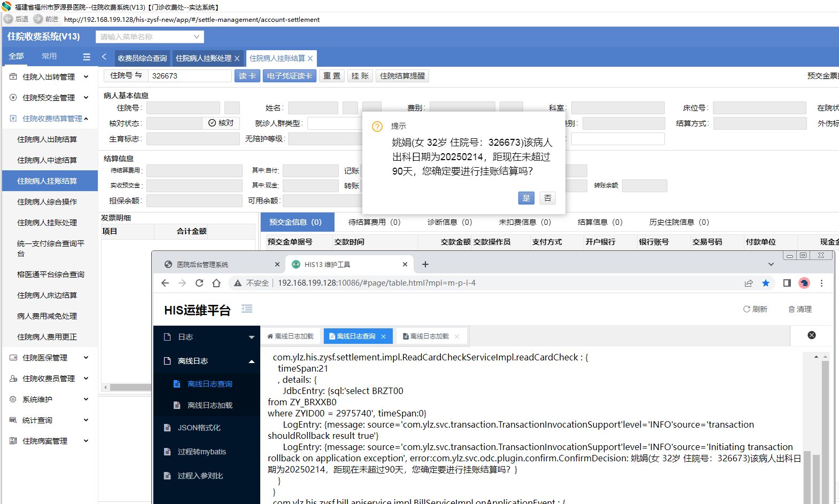The image size is (839, 504).
Task: Open the Chrome side panel
Action: click(x=787, y=283)
